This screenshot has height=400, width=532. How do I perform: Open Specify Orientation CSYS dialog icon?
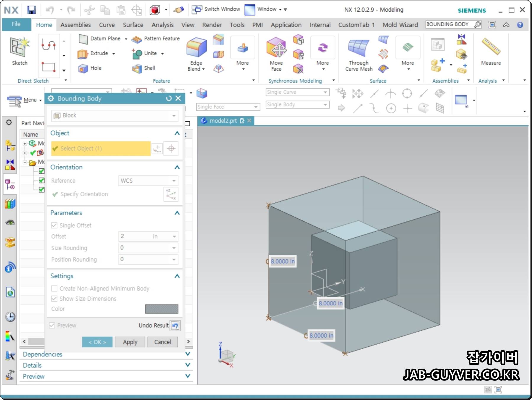(171, 194)
